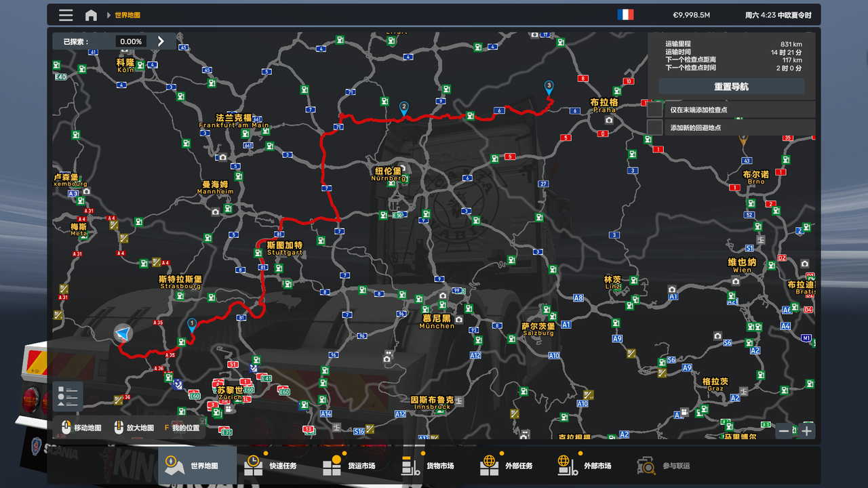
Task: Click the 格拉茨 Graz city label
Action: click(x=715, y=384)
